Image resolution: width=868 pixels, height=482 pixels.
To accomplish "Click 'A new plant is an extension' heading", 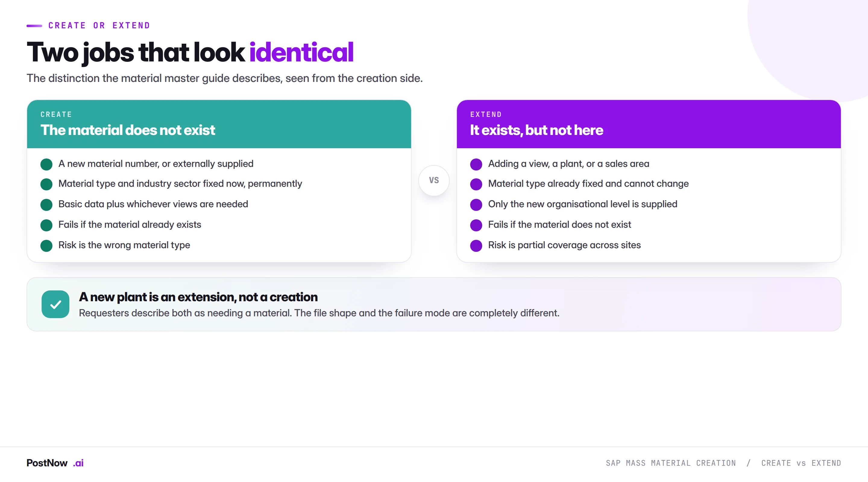I will 198,297.
